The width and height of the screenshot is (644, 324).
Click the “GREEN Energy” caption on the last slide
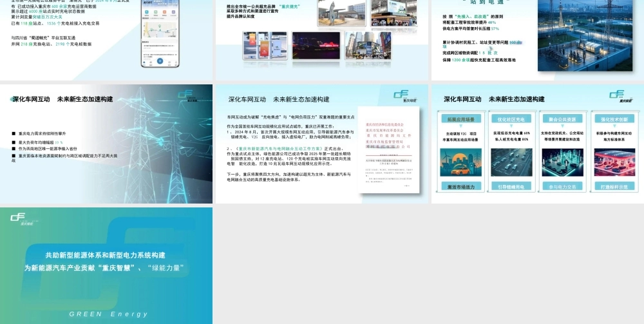[x=108, y=314]
